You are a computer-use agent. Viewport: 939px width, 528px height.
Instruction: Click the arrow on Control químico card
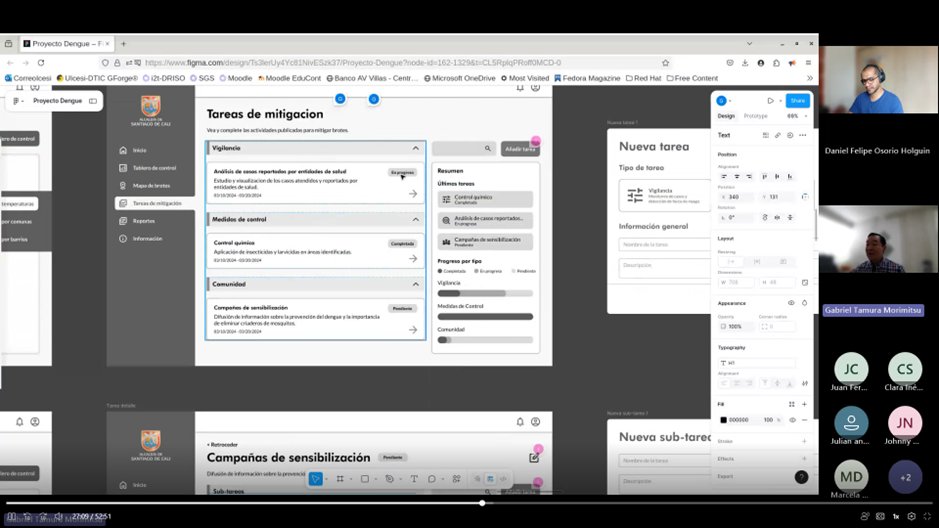point(413,259)
